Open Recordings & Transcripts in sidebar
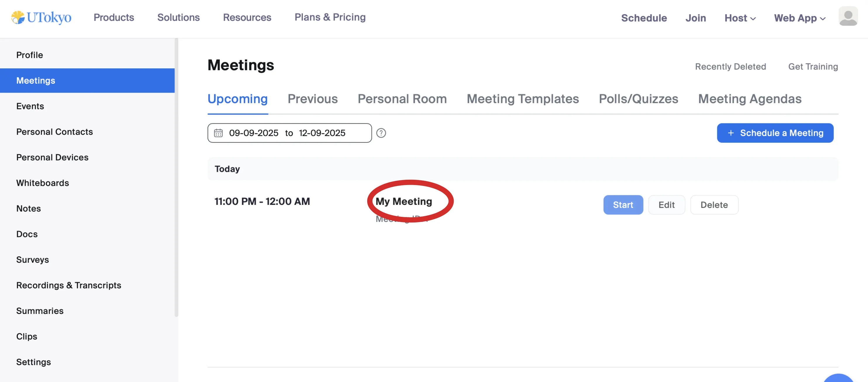 (x=68, y=285)
